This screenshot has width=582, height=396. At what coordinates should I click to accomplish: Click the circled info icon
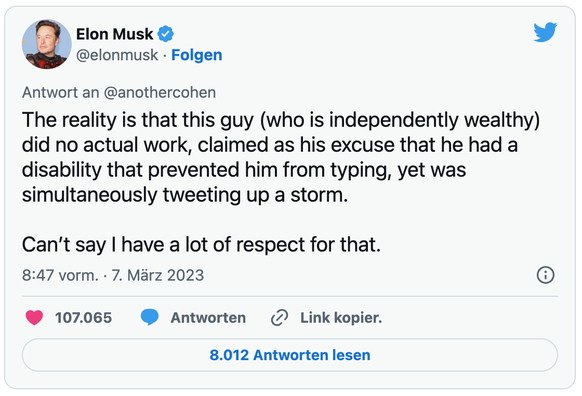(546, 275)
